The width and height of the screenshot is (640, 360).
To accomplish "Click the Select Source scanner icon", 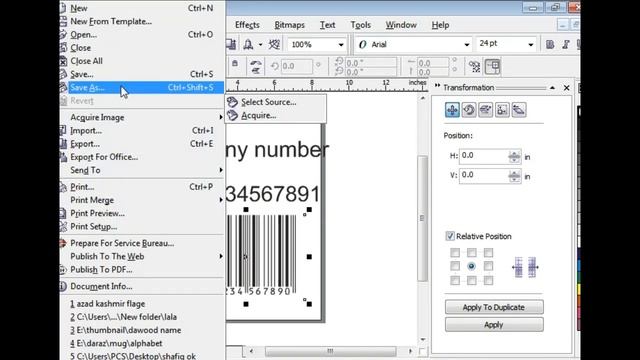I will pyautogui.click(x=232, y=102).
